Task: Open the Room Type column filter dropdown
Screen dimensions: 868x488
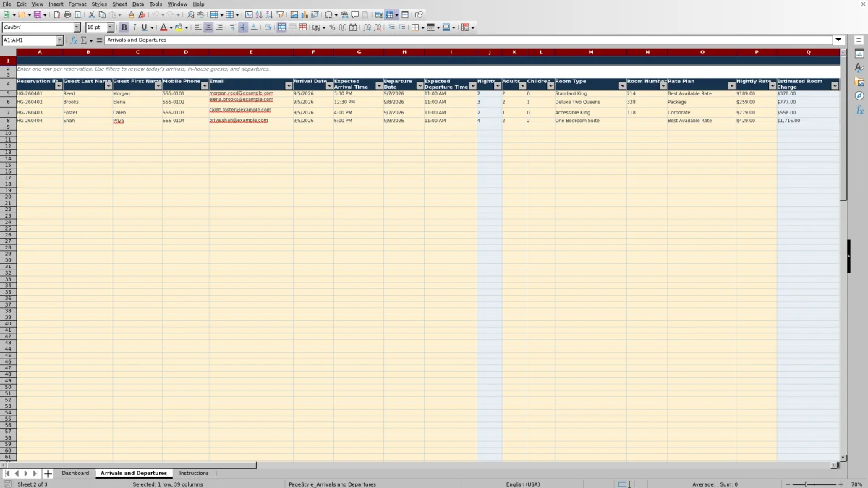Action: pos(622,85)
